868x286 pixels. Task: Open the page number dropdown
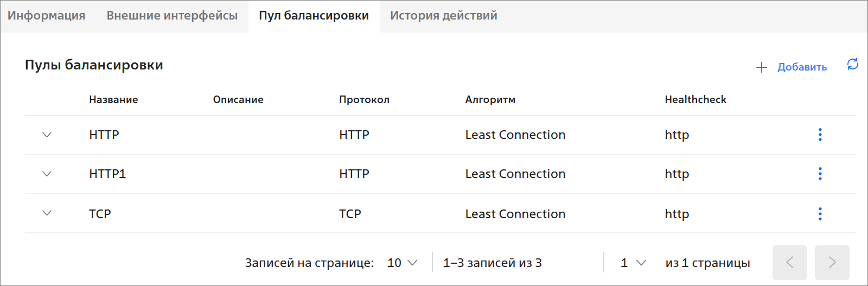tap(633, 263)
